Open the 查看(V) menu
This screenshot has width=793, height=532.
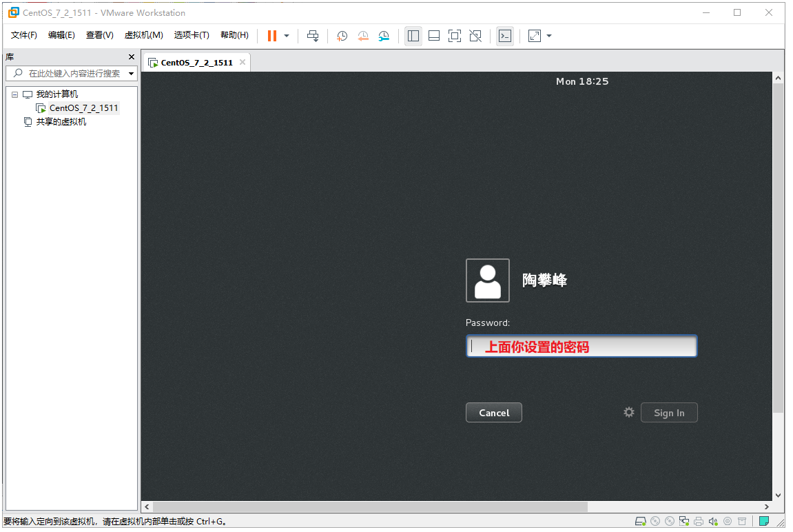99,35
